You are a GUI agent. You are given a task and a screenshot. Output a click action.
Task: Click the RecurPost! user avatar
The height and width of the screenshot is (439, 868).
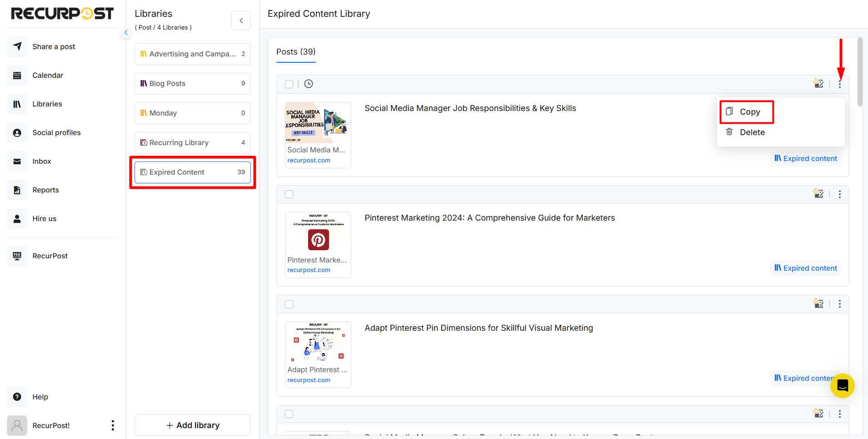pyautogui.click(x=17, y=425)
